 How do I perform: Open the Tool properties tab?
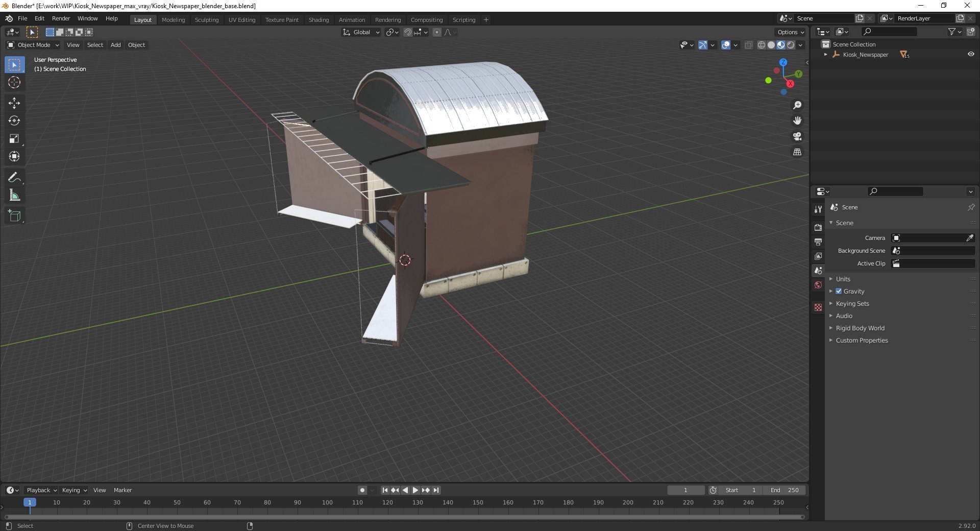coord(818,209)
